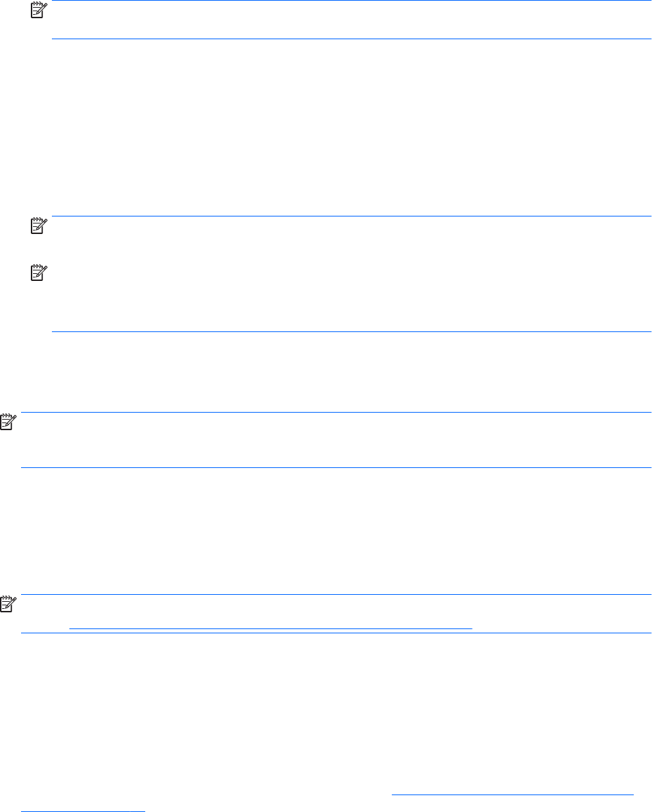Click the second indented note icon
Screen dimensions: 652x812
point(36,226)
